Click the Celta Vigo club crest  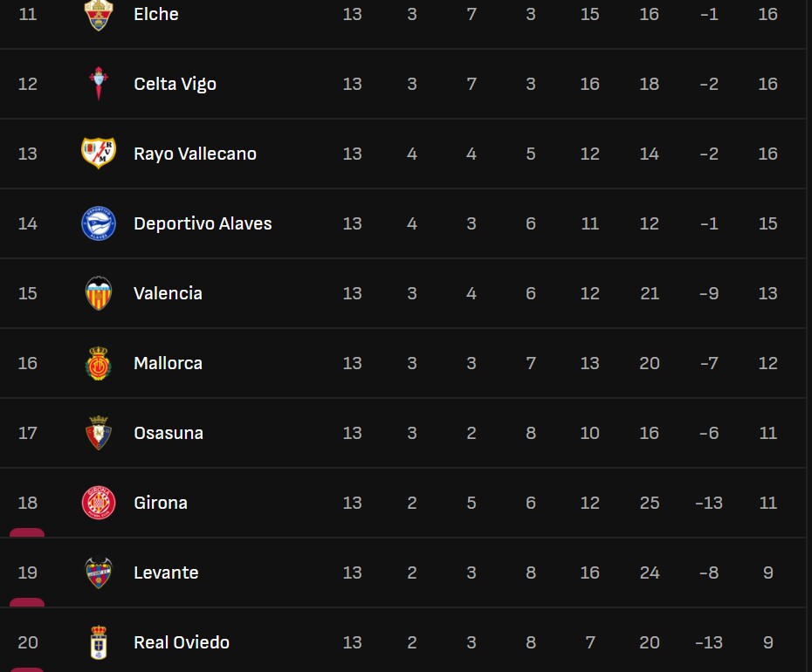tap(99, 84)
